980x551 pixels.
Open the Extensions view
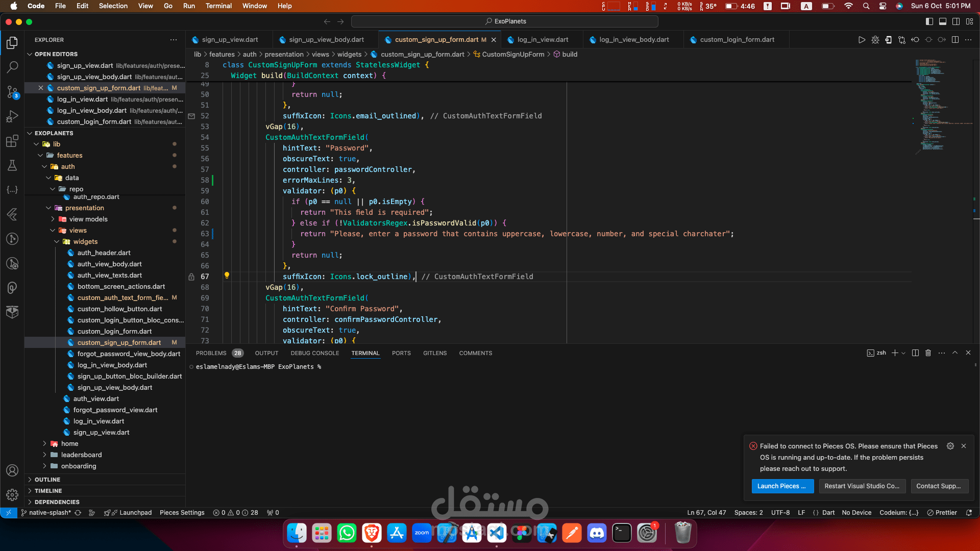tap(12, 141)
